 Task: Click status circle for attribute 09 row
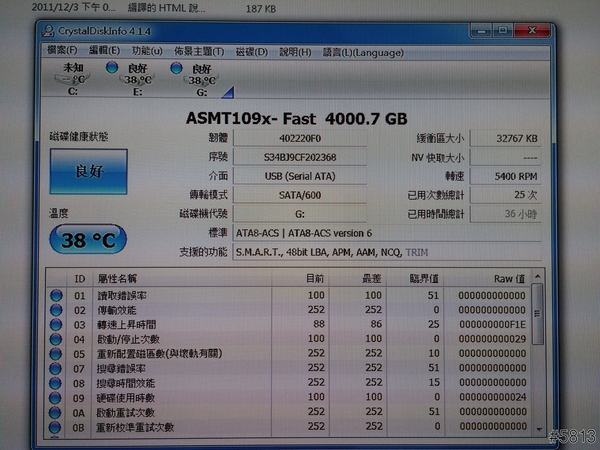pyautogui.click(x=57, y=398)
